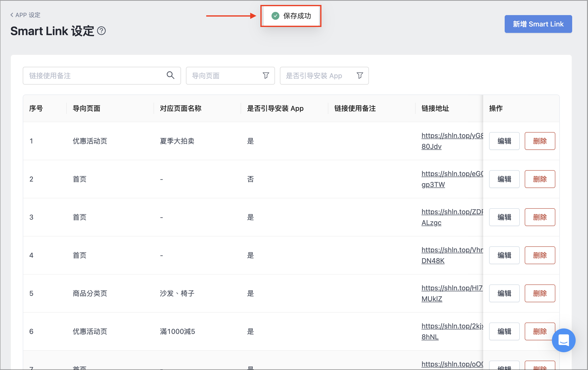Click the green check icon in 保存成功 toast
This screenshot has height=370, width=588.
point(275,16)
